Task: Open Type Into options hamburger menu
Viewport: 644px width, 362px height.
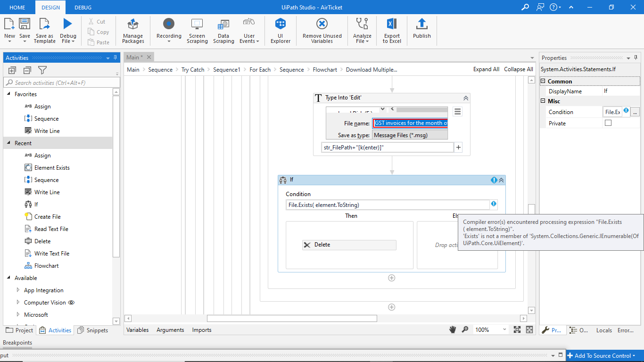Action: (x=457, y=112)
